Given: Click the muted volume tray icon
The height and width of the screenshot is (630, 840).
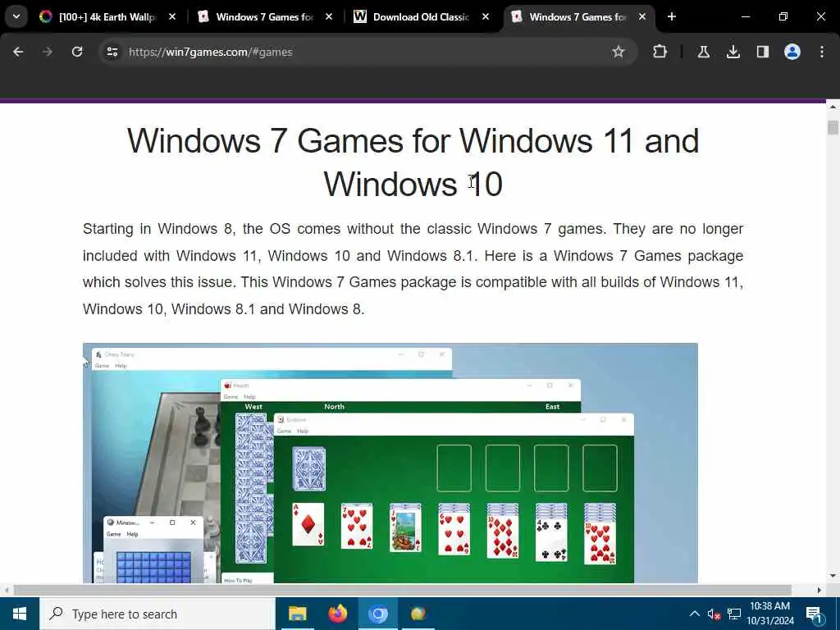Looking at the screenshot, I should click(714, 614).
